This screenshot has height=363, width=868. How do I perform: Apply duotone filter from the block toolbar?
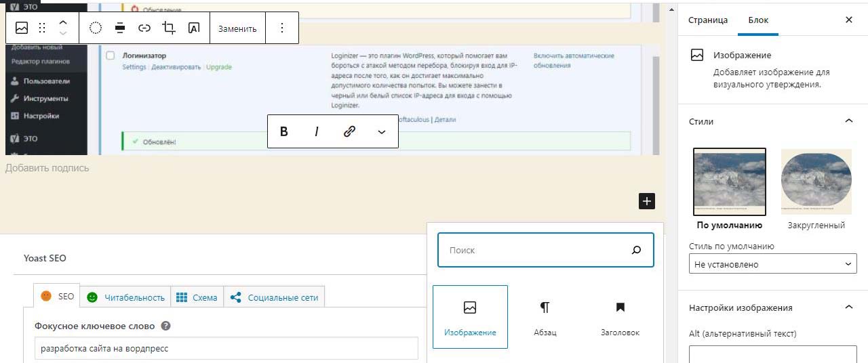click(96, 28)
